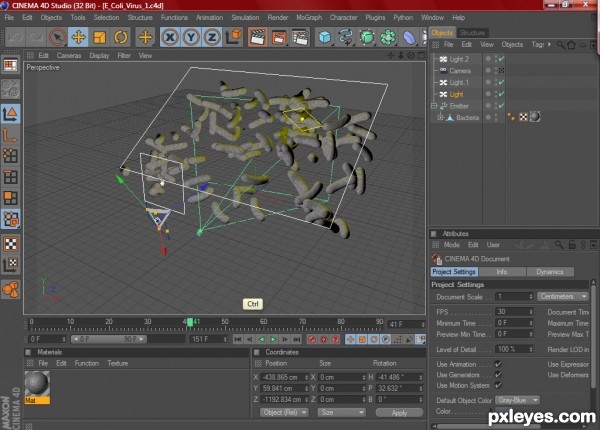Image resolution: width=600 pixels, height=430 pixels.
Task: Click the layout switch icon in sidebar
Action: [x=10, y=65]
